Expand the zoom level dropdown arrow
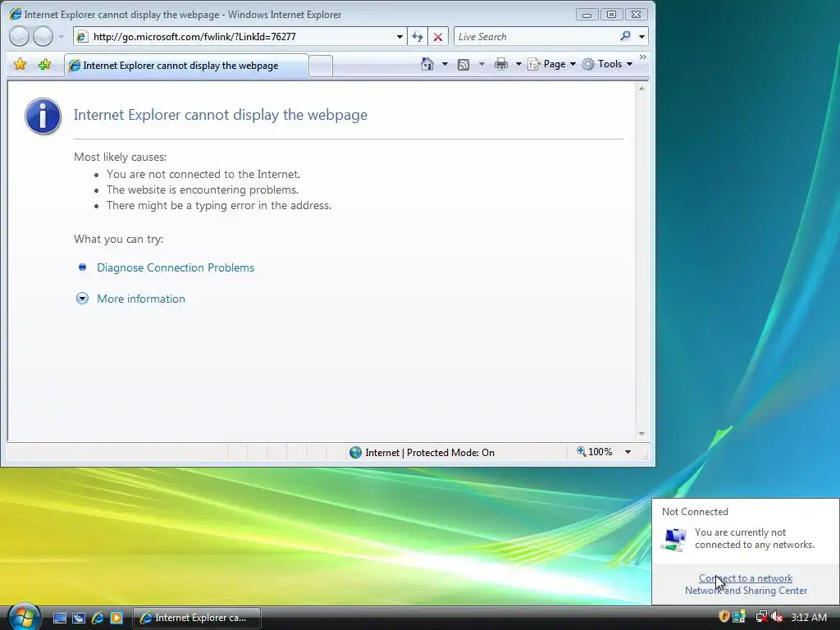This screenshot has width=840, height=630. tap(628, 452)
